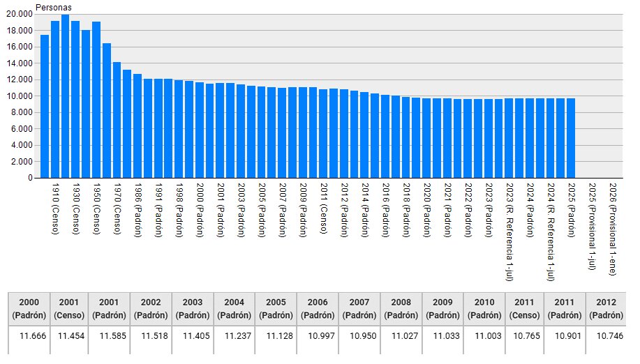This screenshot has height=364, width=640.
Task: Click the '2023 (R. Referencia 1-jul)' axis label
Action: [509, 232]
